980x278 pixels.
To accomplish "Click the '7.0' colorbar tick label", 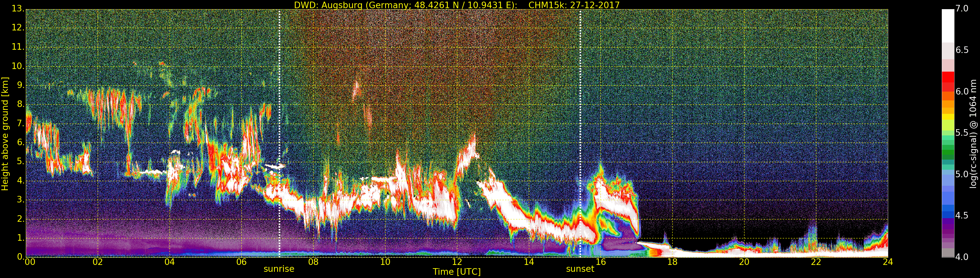I will (962, 9).
